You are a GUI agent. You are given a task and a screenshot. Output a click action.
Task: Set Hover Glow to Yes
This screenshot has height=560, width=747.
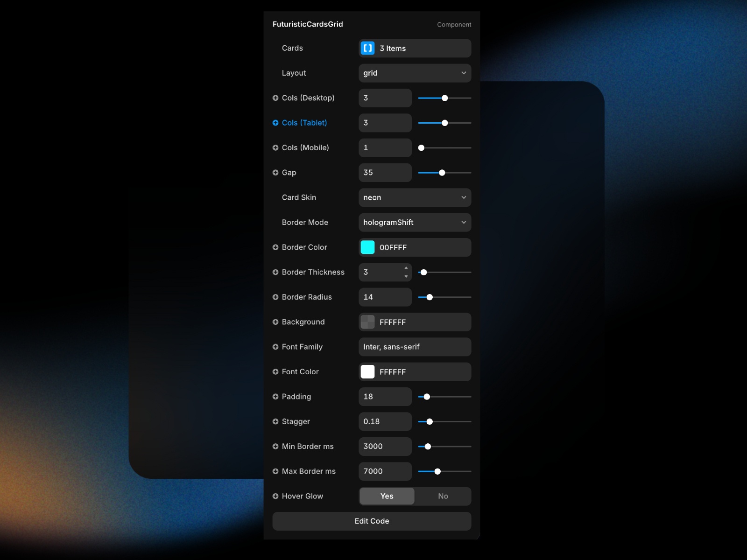[x=387, y=496]
